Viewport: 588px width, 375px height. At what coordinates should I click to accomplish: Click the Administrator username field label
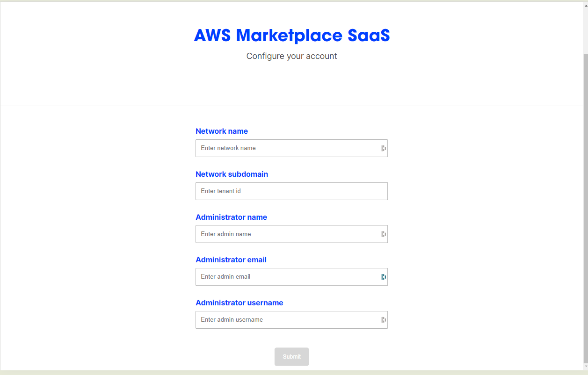coord(239,303)
